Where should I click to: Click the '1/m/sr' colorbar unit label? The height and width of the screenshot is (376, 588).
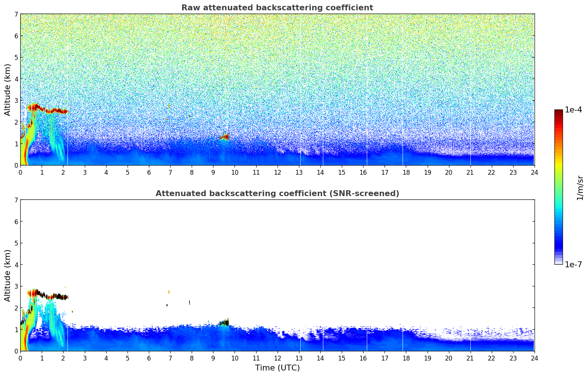click(580, 187)
